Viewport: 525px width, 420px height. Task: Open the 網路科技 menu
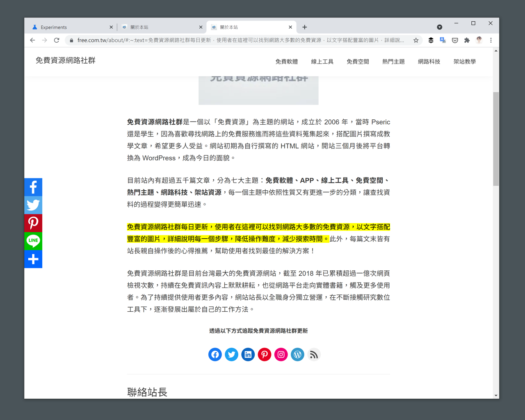point(429,62)
